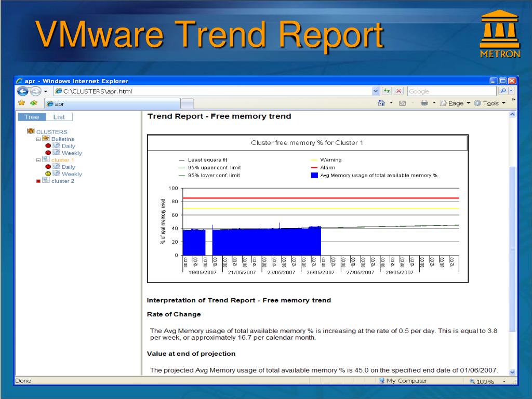The image size is (532, 399).
Task: Open Daily report under cluster 1
Action: (68, 167)
